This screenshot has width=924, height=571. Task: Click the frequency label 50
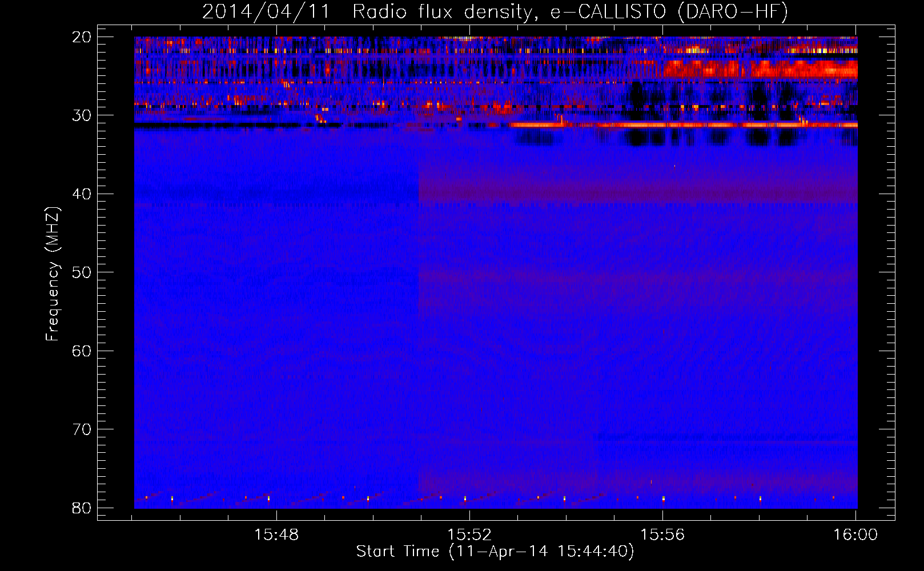click(82, 272)
